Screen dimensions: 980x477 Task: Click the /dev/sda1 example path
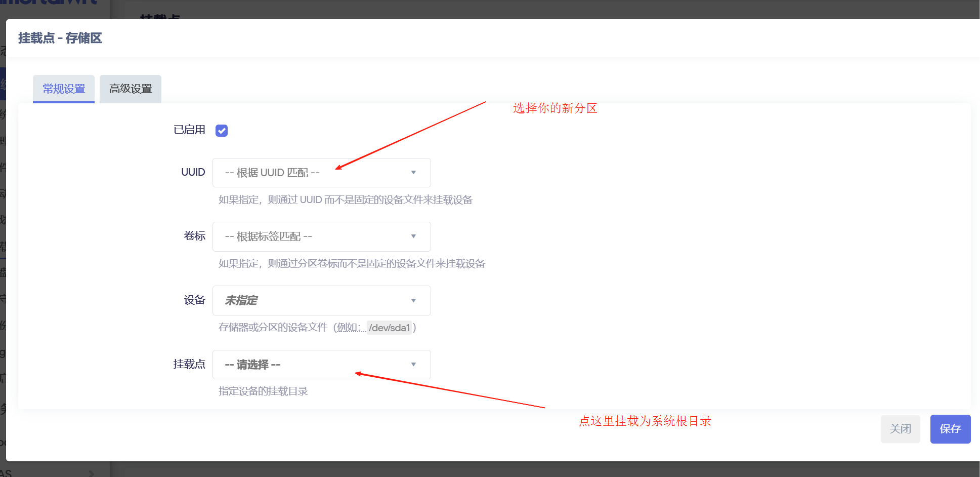click(389, 328)
